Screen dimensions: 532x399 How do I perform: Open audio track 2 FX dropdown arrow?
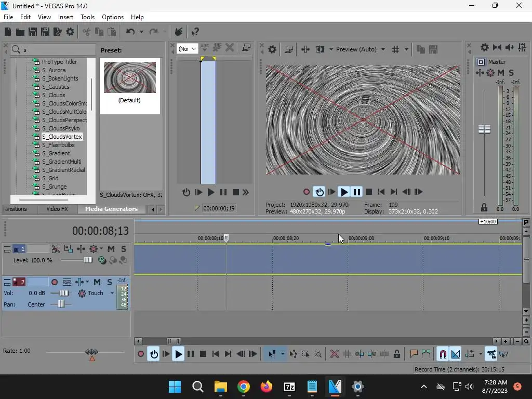(x=87, y=282)
